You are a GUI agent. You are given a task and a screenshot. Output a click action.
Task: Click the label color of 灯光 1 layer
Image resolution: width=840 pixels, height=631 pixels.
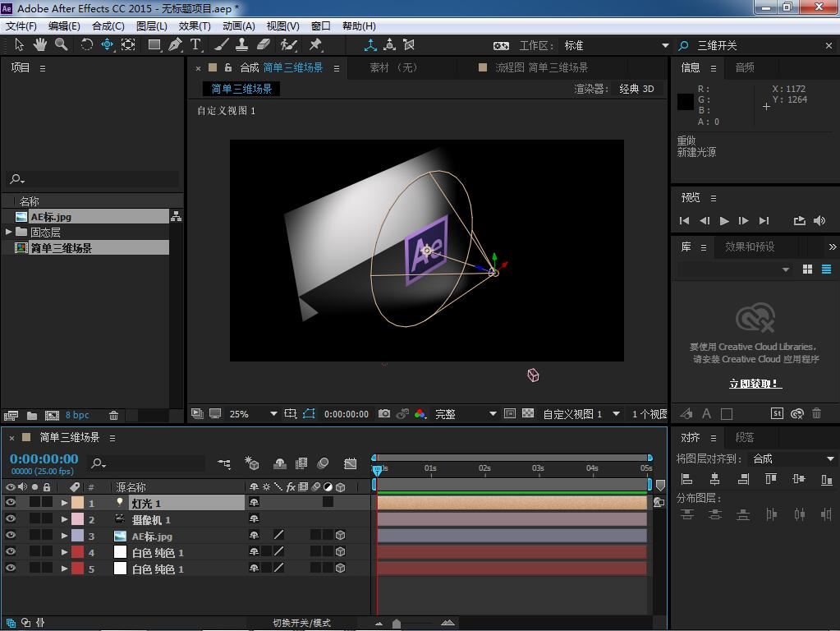point(78,503)
